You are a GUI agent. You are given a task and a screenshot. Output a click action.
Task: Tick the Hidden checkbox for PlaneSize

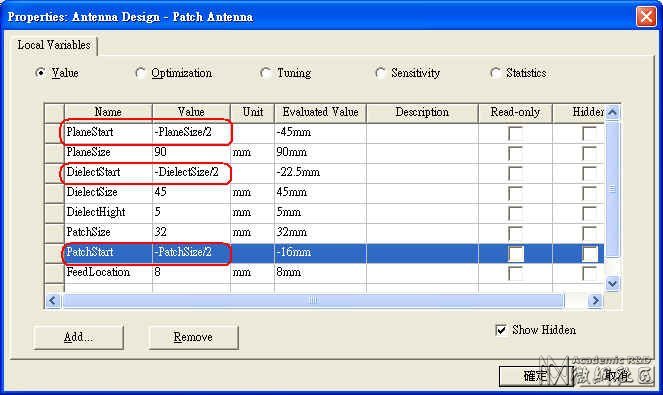tap(589, 153)
